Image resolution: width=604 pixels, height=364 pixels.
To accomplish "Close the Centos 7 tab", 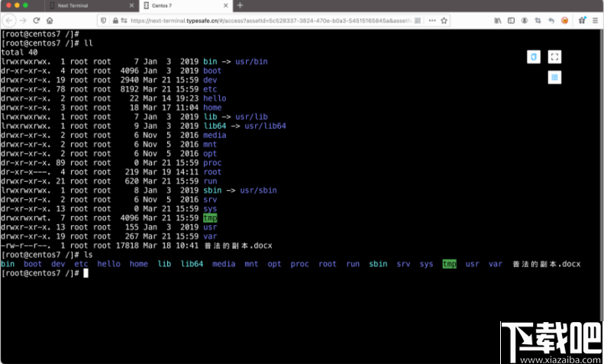I will tap(226, 6).
